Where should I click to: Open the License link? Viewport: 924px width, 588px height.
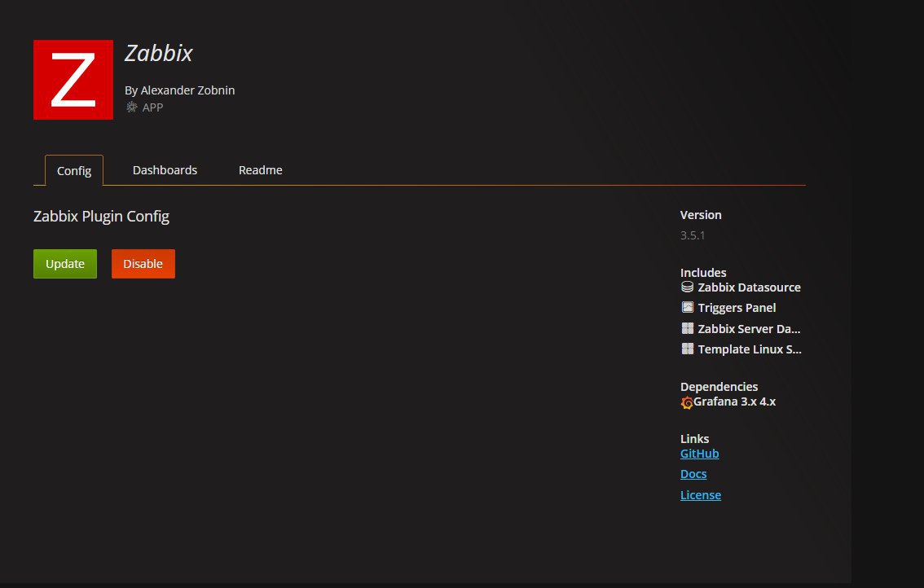click(701, 495)
